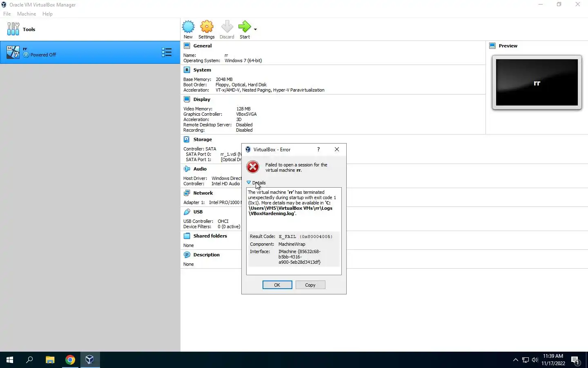Viewport: 588px width, 368px height.
Task: Open the System section icon
Action: tap(187, 70)
